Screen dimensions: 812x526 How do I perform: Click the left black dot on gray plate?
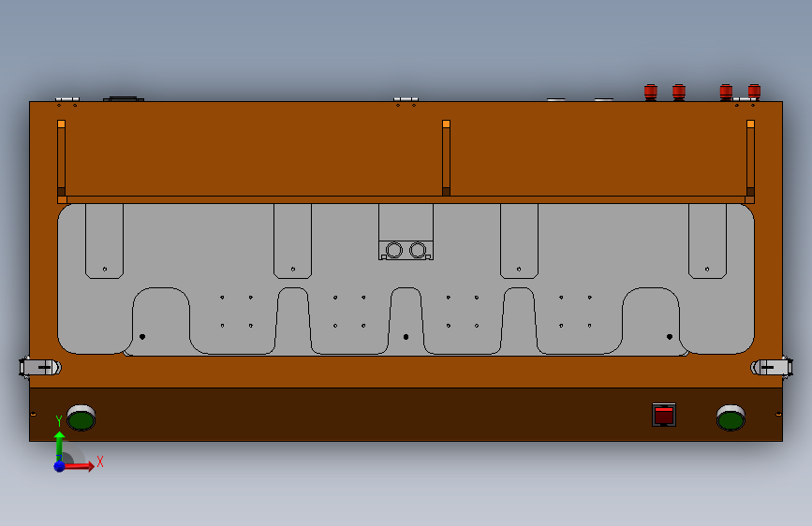point(142,337)
